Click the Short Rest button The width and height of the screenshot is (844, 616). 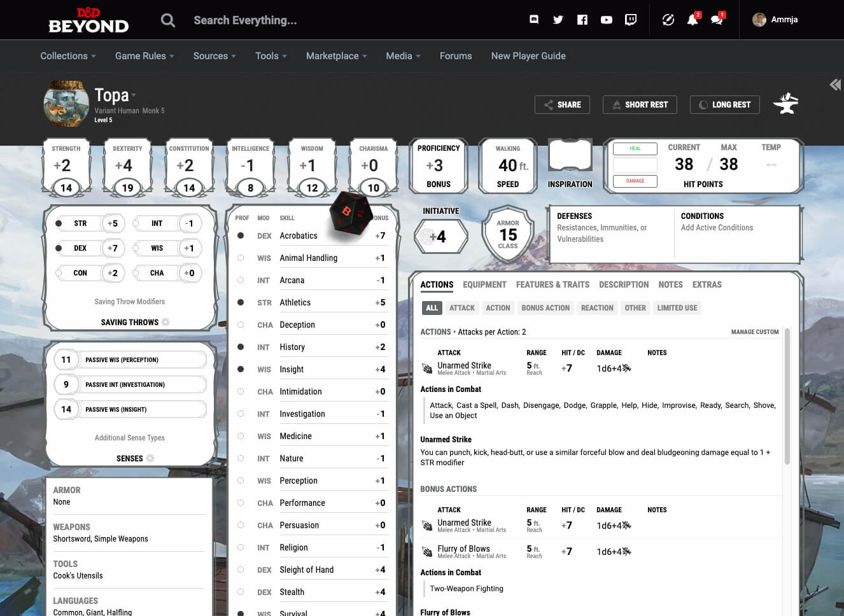click(x=640, y=104)
